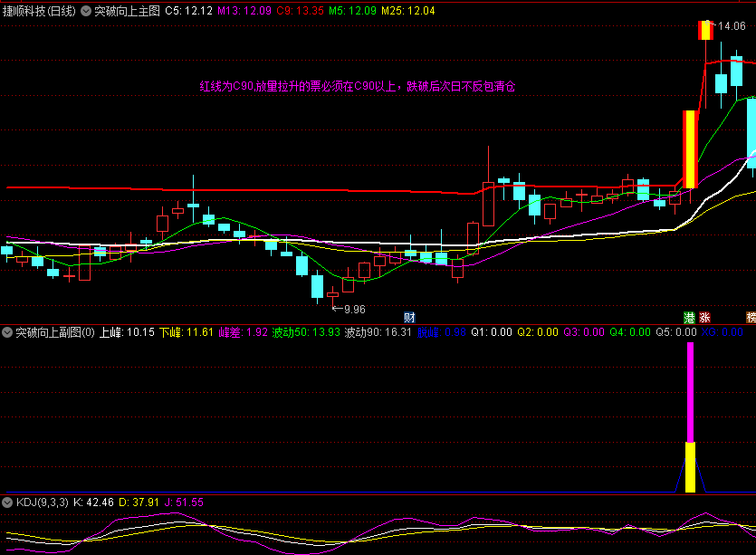Select the M5: 12.09 value
Screen dimensions: 756x555
pyautogui.click(x=352, y=11)
